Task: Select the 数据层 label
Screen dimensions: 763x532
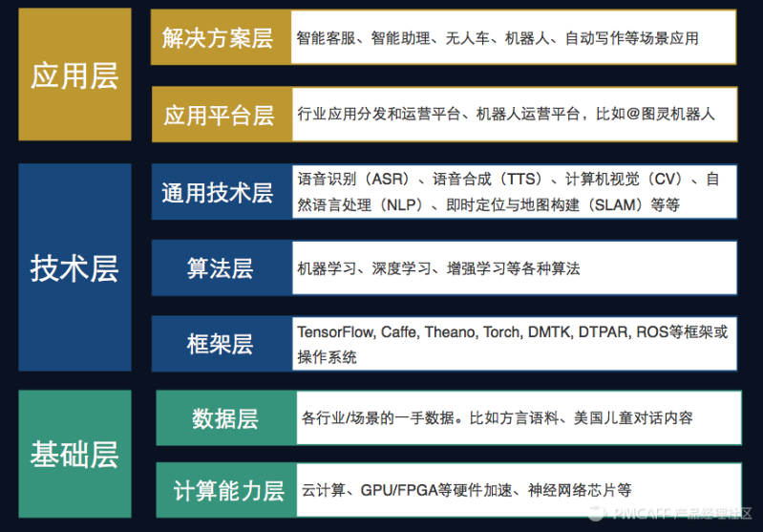Action: click(x=226, y=417)
